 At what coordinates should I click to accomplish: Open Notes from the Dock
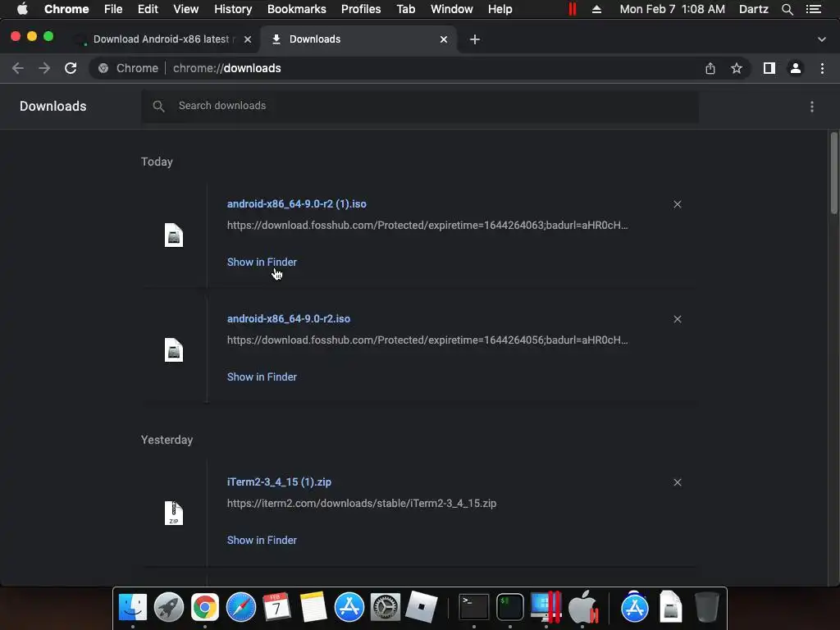coord(313,608)
